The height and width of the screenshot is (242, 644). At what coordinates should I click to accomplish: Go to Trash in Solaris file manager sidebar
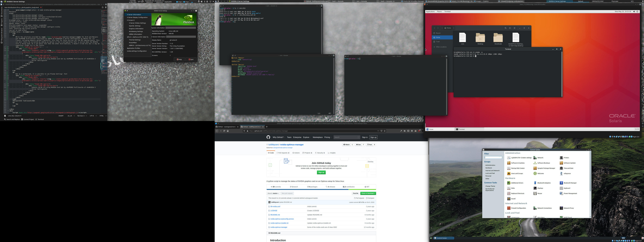[442, 42]
